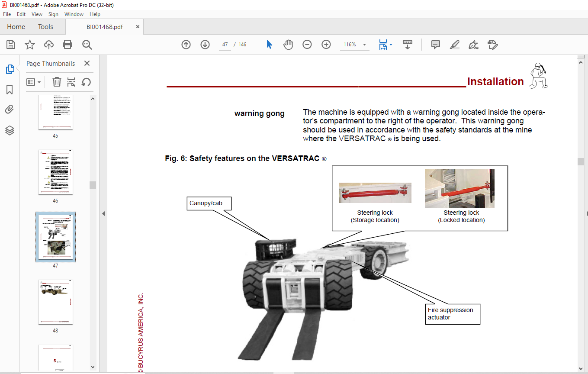Go to next page with the down arrow

[205, 45]
